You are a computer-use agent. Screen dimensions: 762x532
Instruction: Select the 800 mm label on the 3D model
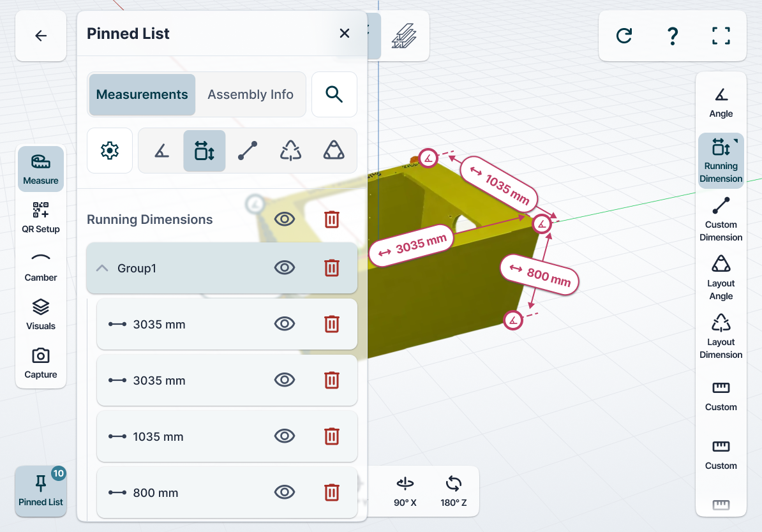(539, 274)
